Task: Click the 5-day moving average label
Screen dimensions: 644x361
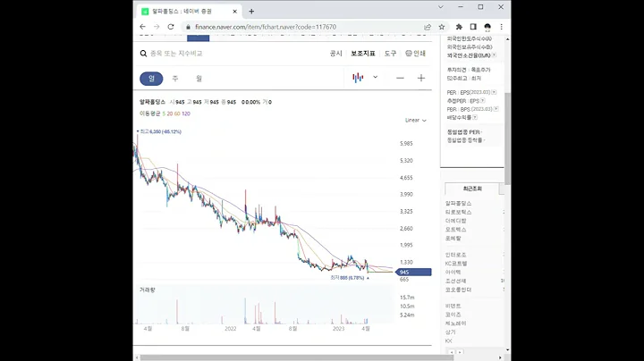Action: tap(164, 113)
